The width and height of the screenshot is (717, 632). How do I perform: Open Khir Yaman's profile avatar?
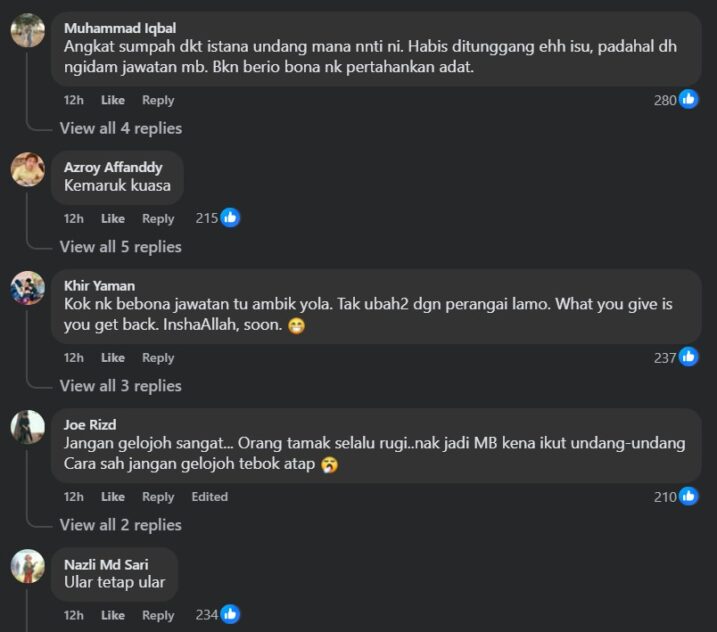(x=28, y=288)
